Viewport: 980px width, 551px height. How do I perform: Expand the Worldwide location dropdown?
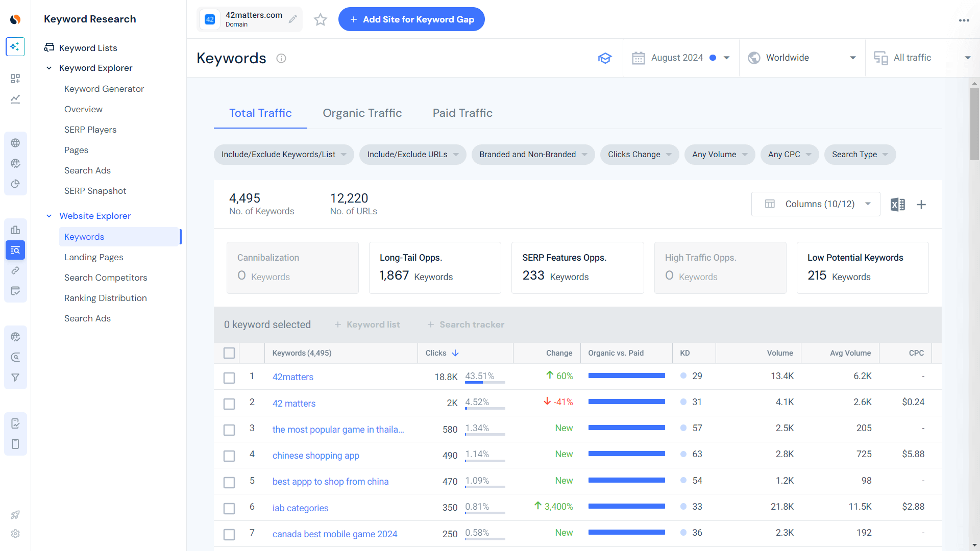pos(801,58)
